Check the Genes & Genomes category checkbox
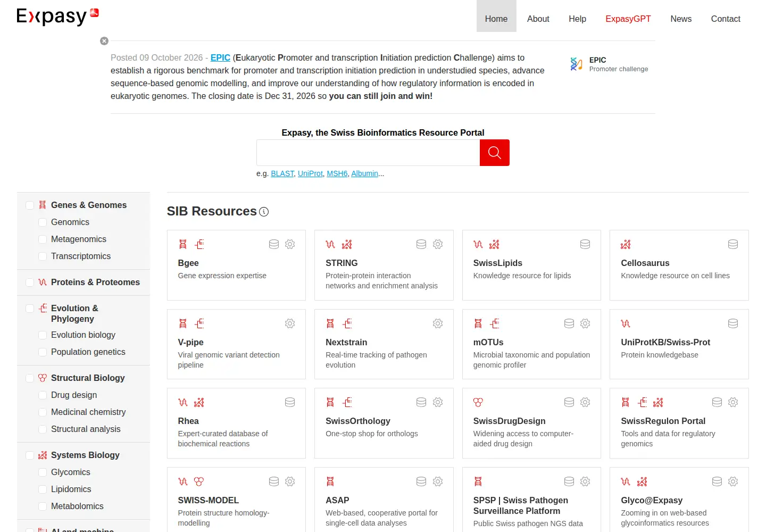 coord(30,205)
